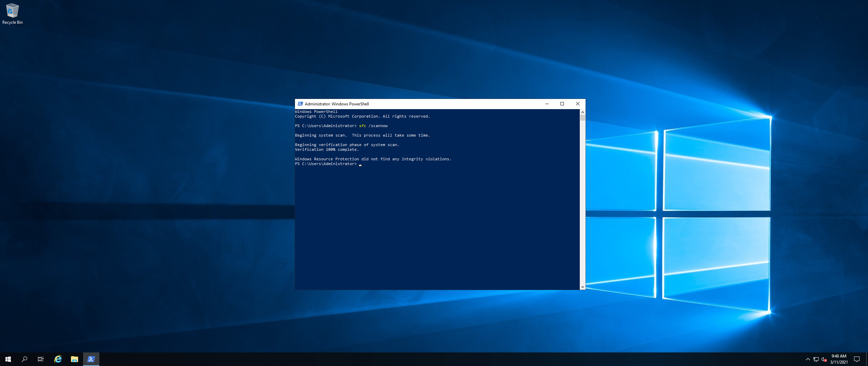Click the PowerShell scrollbar thumb
Screen dimensions: 868x366
click(583, 118)
